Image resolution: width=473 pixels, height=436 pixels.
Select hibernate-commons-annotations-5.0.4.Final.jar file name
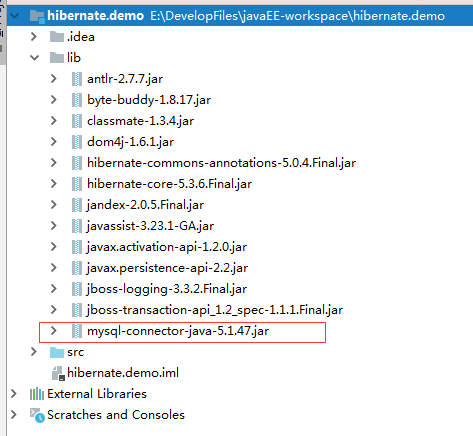pyautogui.click(x=221, y=163)
